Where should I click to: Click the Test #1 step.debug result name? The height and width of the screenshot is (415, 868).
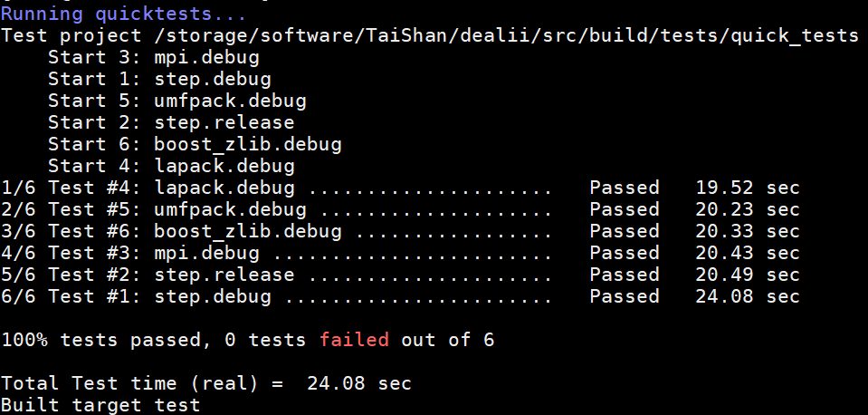[213, 296]
